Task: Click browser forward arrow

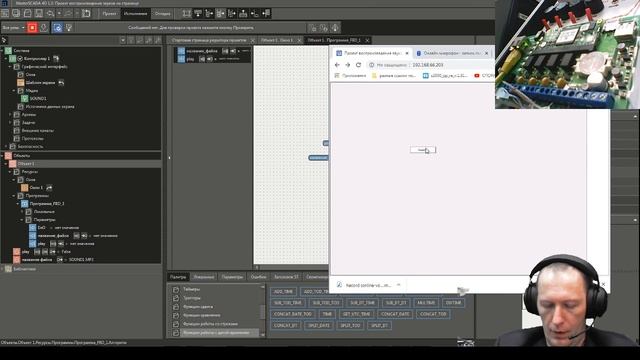Action: click(x=348, y=65)
